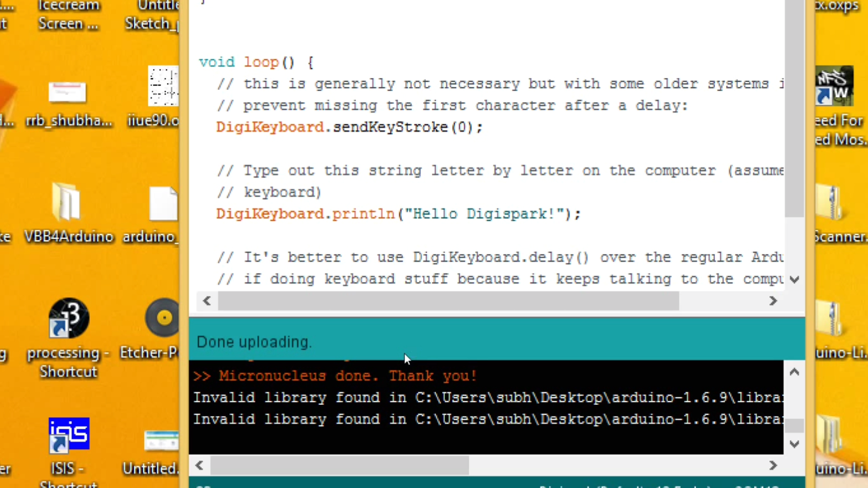Screen dimensions: 868x488
Task: Scroll right using the bottom scrollbar
Action: click(x=772, y=465)
